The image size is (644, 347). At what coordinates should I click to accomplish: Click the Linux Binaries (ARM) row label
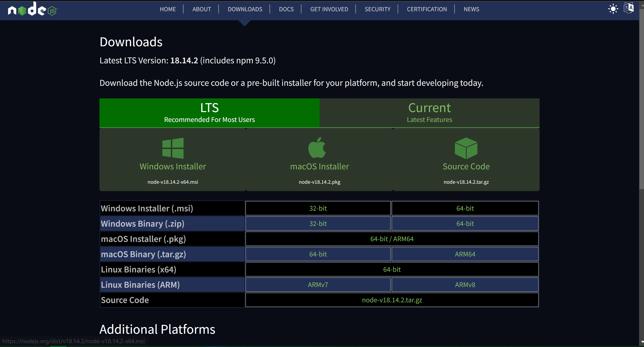[140, 285]
